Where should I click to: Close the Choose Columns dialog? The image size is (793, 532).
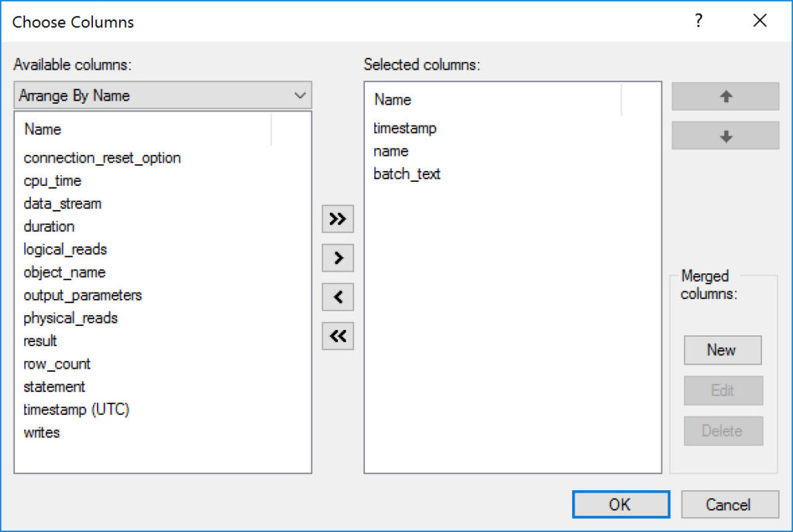(760, 21)
